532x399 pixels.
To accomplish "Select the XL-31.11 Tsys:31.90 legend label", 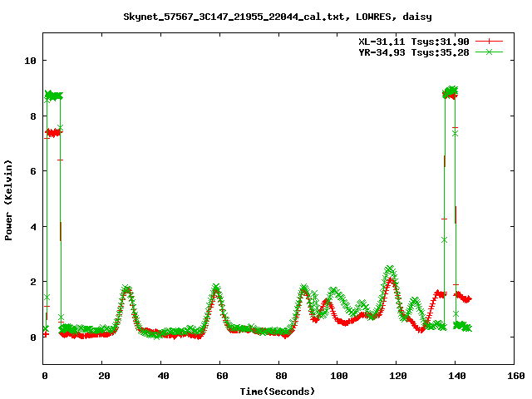I will (x=409, y=41).
